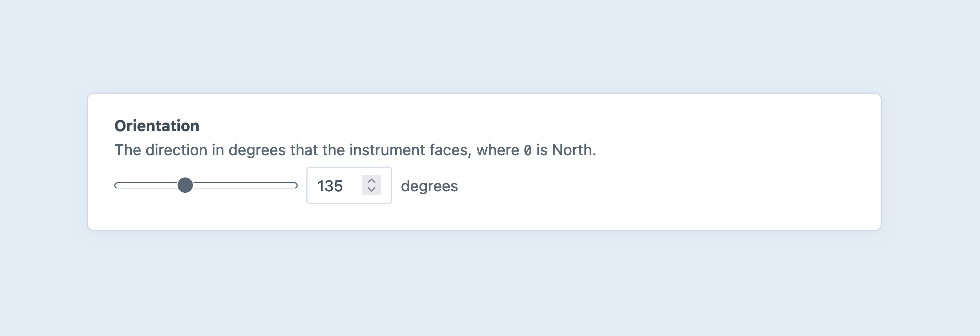The width and height of the screenshot is (980, 336).
Task: Click the blue page background below the card
Action: coord(490,286)
